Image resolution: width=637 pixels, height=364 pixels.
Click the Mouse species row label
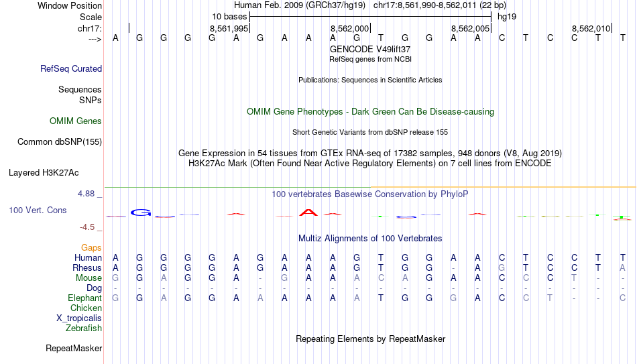pyautogui.click(x=89, y=278)
